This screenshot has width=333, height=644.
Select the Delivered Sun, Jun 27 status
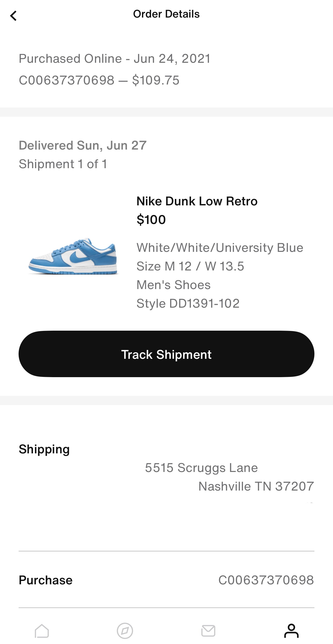click(83, 145)
